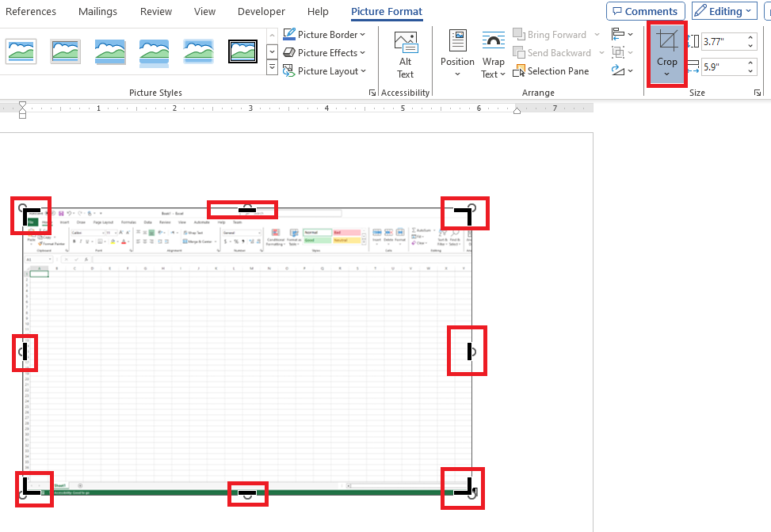The image size is (771, 532).
Task: Open the Rotate objects menu
Action: pos(622,70)
